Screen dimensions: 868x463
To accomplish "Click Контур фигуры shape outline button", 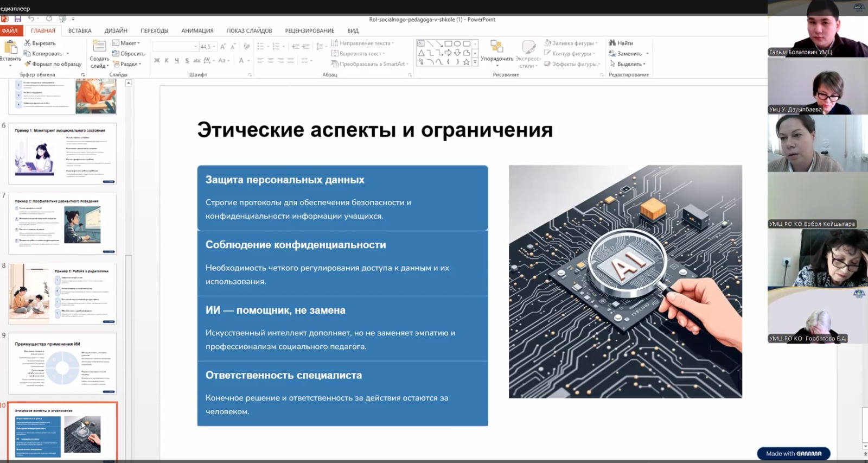I will coord(569,54).
